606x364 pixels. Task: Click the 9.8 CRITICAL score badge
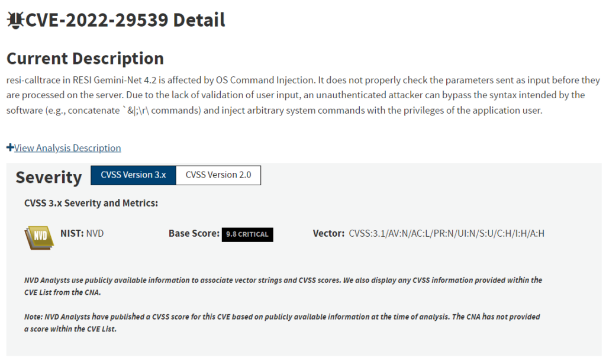pos(247,234)
